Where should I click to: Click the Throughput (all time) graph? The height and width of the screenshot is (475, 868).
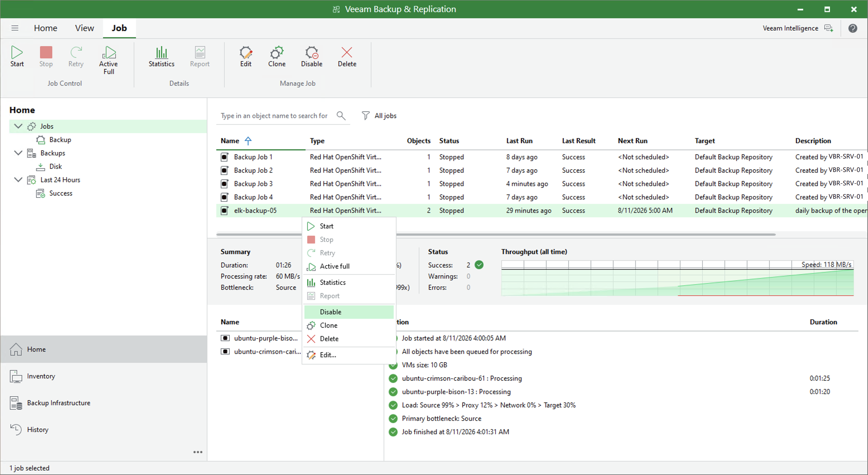tap(677, 278)
